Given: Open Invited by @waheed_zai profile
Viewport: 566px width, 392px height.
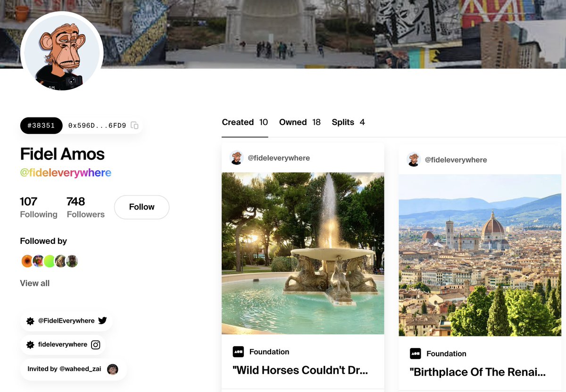Looking at the screenshot, I should tap(73, 369).
